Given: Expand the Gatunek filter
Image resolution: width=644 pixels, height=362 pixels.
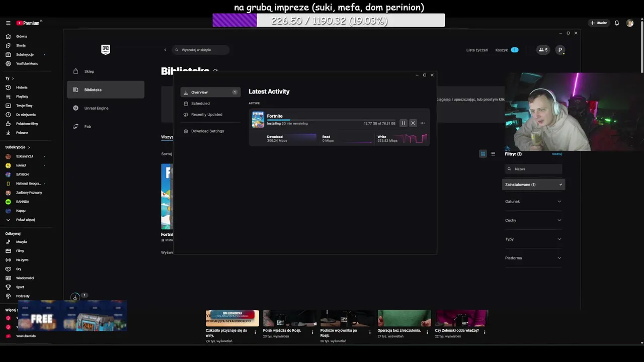Looking at the screenshot, I should 533,202.
